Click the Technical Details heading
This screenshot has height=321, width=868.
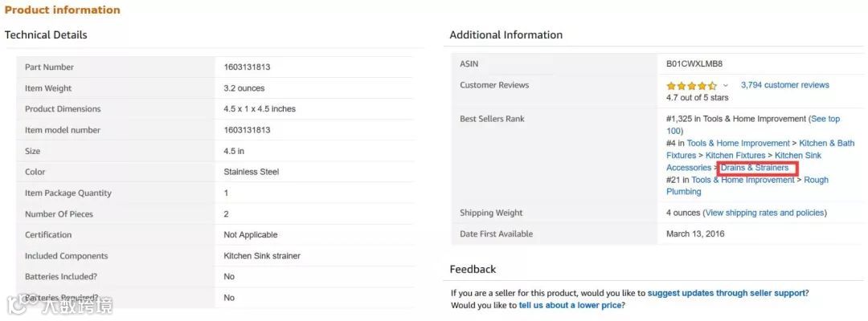(46, 35)
